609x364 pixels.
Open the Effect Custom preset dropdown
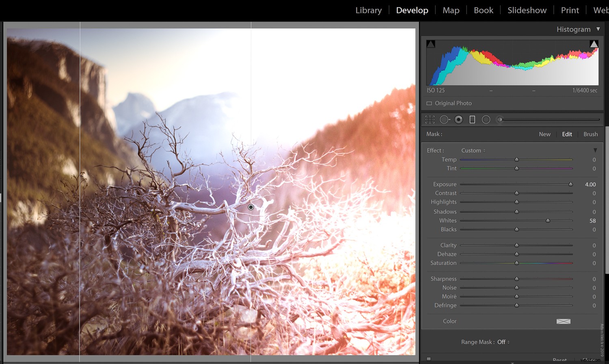pyautogui.click(x=473, y=150)
